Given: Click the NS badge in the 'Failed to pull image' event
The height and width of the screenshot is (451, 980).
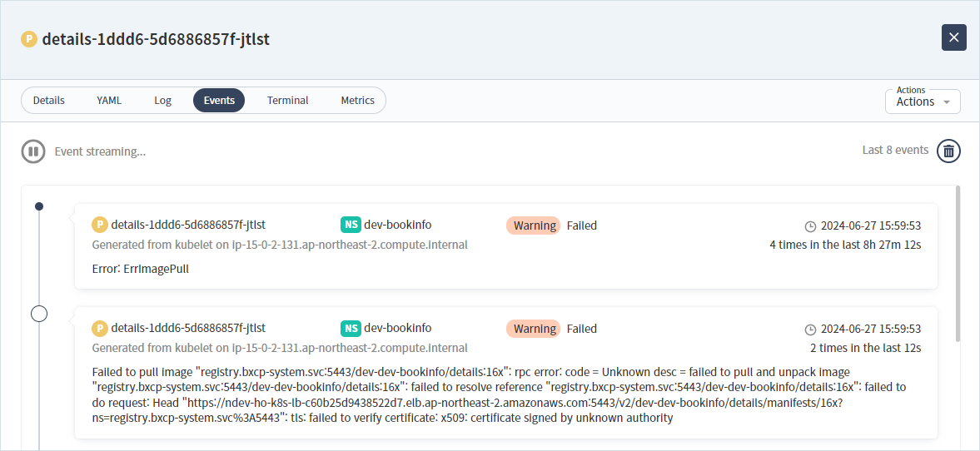Looking at the screenshot, I should click(351, 328).
